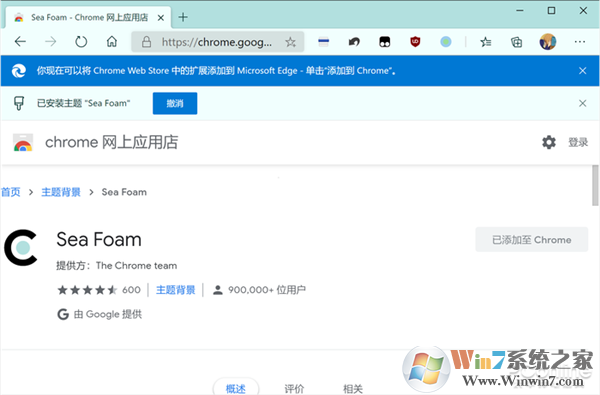The image size is (600, 395).
Task: Click the 已添加至 Chrome button
Action: click(532, 240)
